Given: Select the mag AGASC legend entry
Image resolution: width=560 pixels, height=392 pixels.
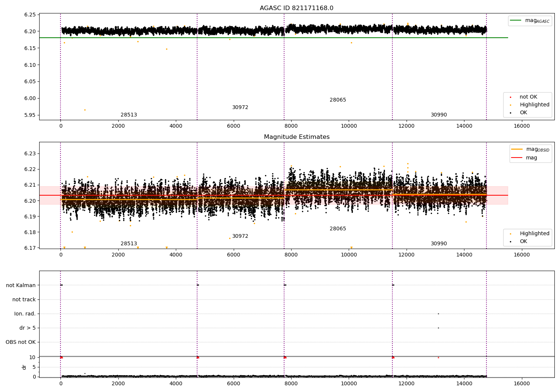Looking at the screenshot, I should 530,21.
